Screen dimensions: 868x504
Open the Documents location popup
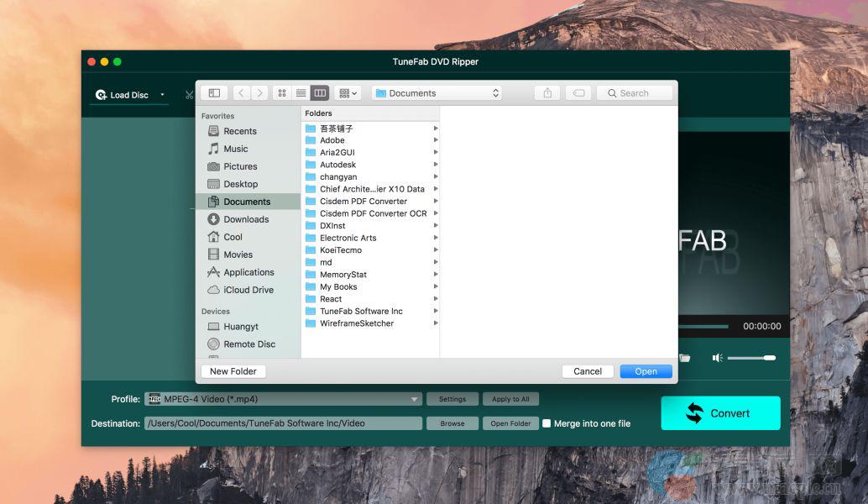(437, 93)
